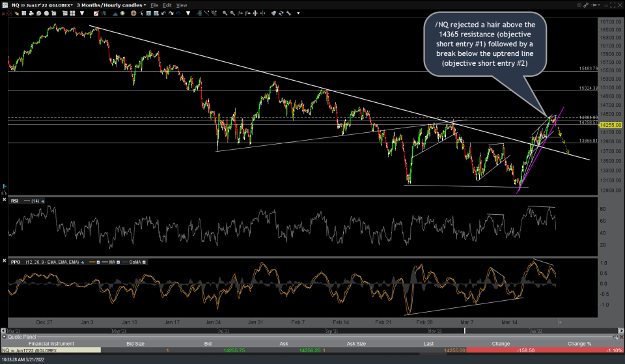Close the RSI indicator panel
625x364 pixels.
5,199
